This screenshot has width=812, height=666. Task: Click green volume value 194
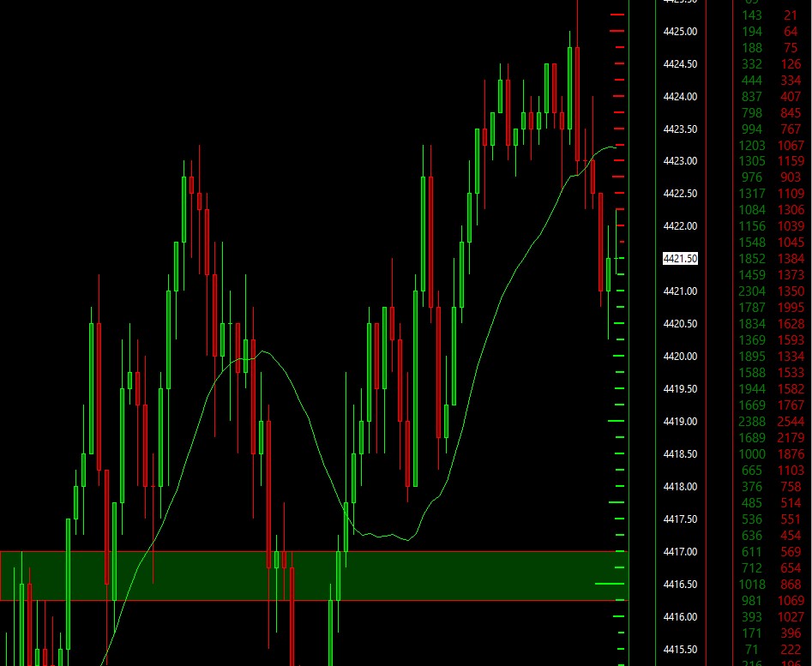tap(752, 32)
